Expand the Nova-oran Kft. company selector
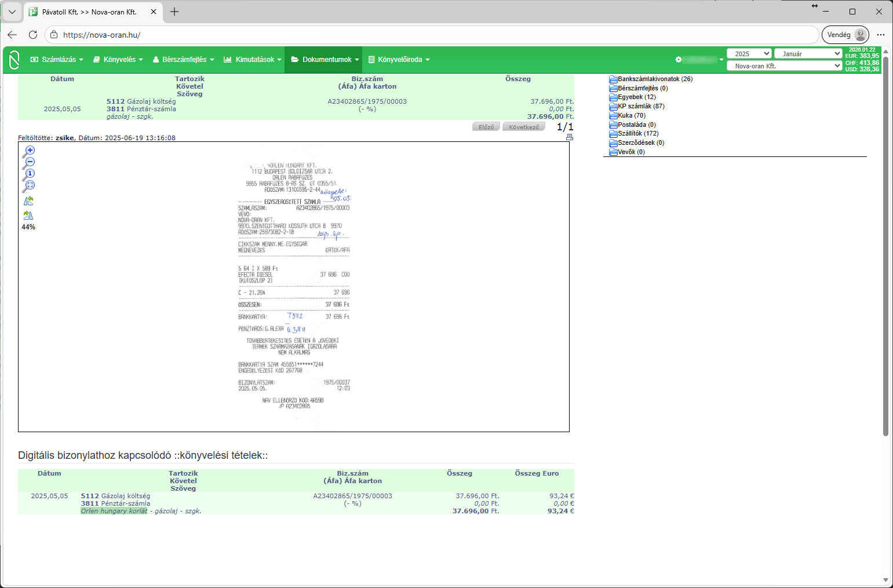893x588 pixels. 783,66
